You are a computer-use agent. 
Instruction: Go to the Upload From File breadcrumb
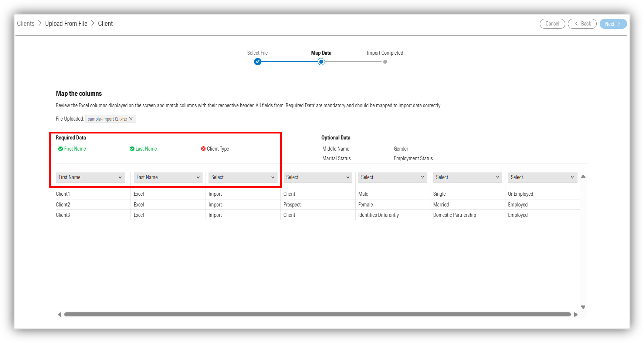point(66,24)
